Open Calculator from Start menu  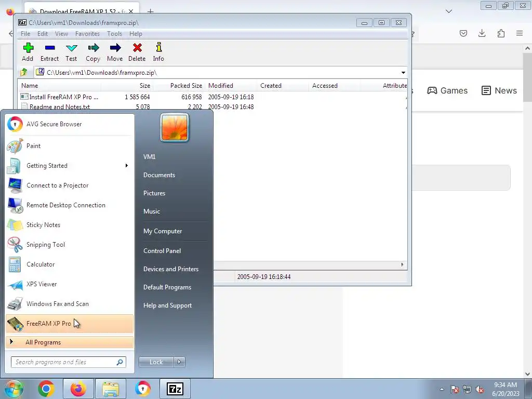click(69, 264)
